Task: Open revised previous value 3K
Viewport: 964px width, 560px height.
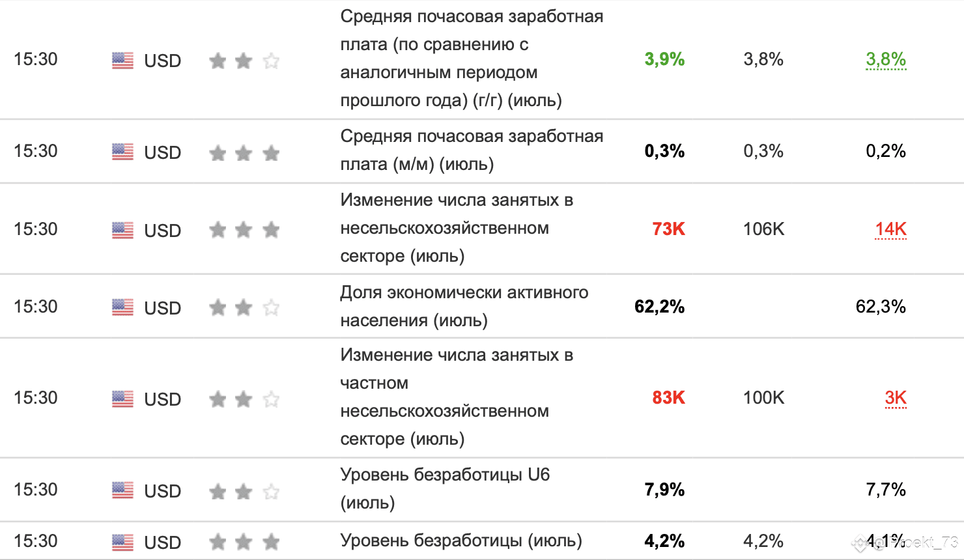Action: pyautogui.click(x=896, y=398)
